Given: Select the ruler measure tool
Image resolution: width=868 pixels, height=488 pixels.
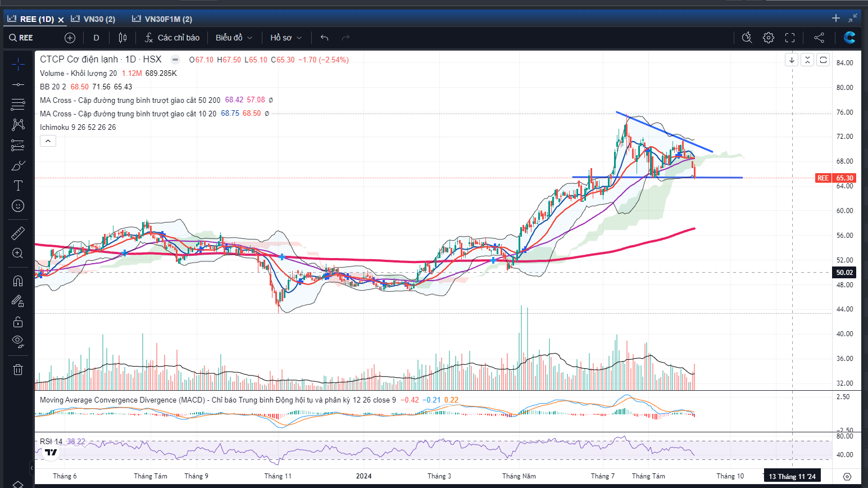Looking at the screenshot, I should pyautogui.click(x=18, y=232).
